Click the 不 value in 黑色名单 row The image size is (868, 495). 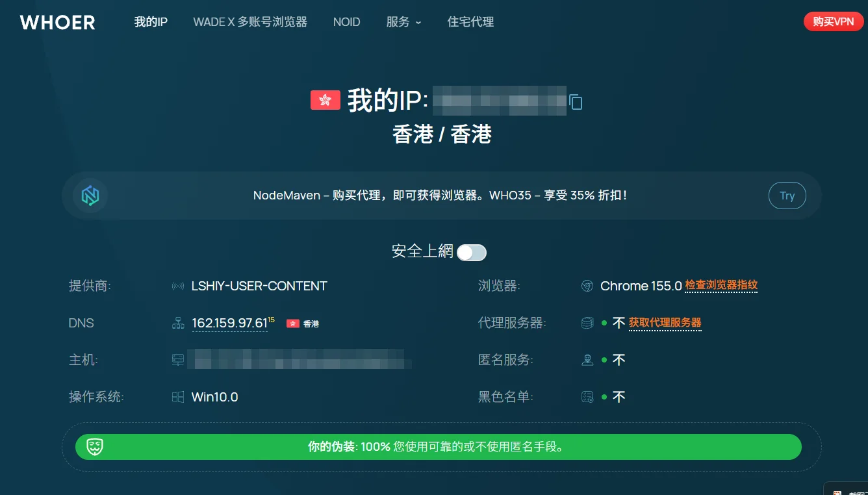click(x=619, y=397)
